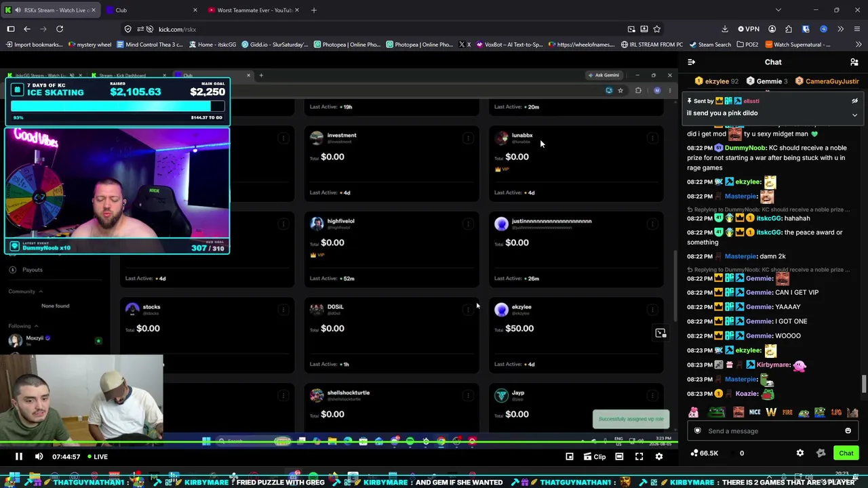Screen dimensions: 868x488
Task: Mute the stream volume
Action: click(x=39, y=457)
